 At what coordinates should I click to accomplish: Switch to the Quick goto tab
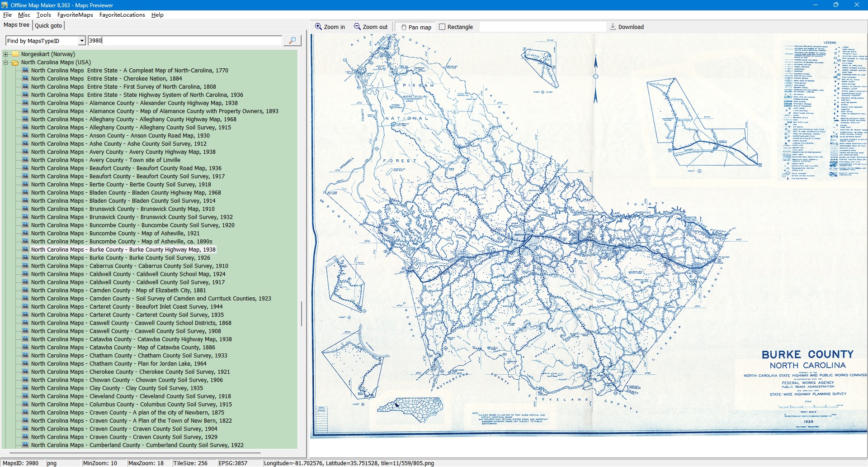pyautogui.click(x=48, y=26)
